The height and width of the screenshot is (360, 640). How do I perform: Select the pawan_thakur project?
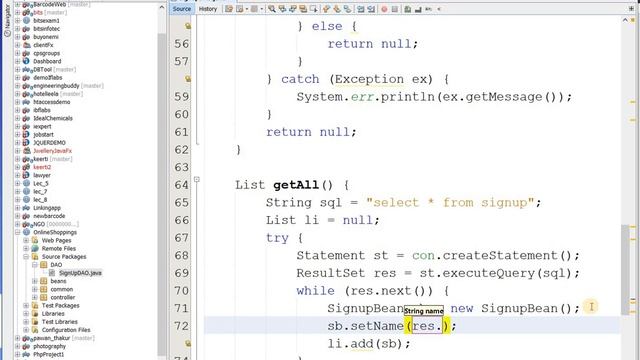52,338
